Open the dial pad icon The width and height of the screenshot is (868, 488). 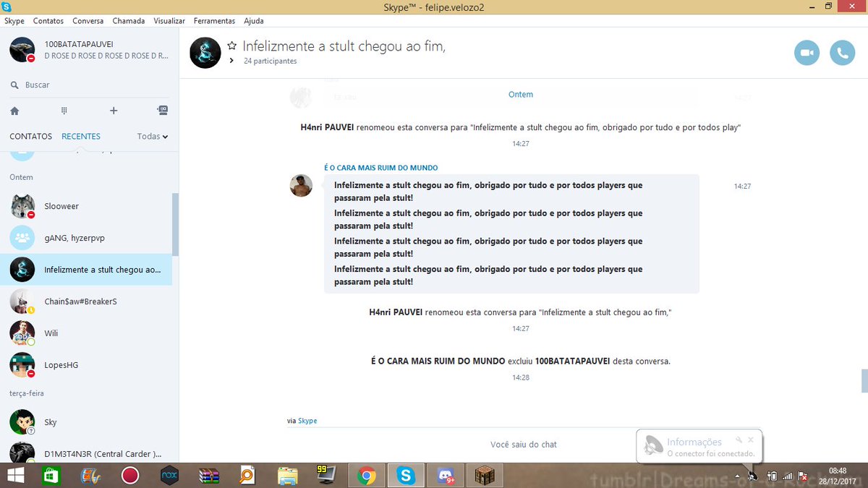tap(64, 111)
